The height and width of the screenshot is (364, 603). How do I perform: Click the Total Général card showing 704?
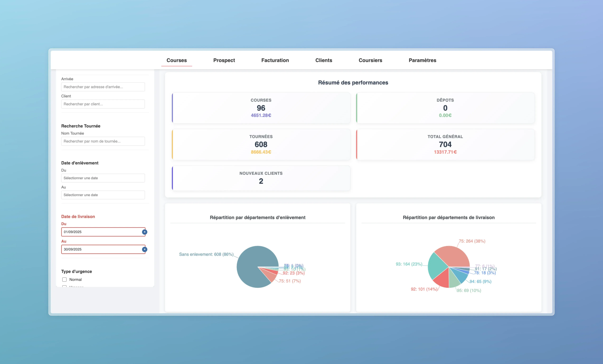point(445,144)
